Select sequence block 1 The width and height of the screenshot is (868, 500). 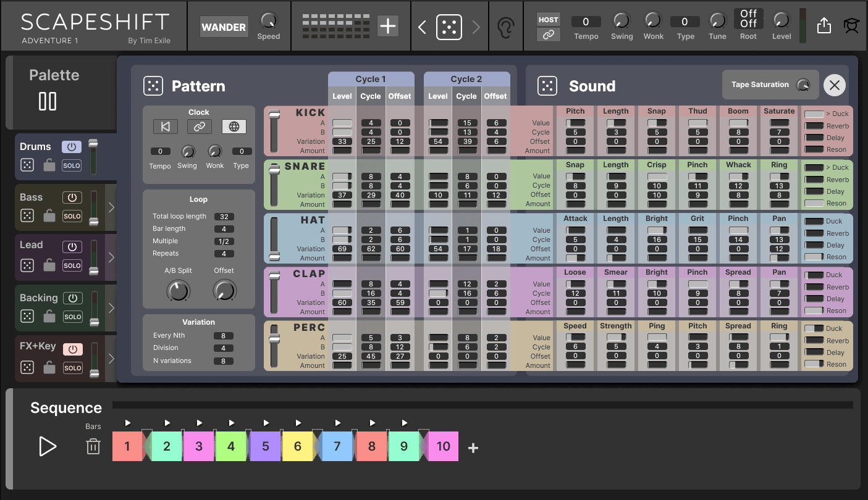(x=127, y=446)
